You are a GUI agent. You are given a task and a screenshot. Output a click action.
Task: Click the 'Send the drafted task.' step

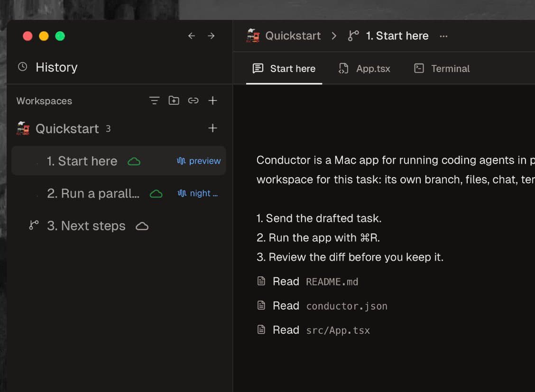point(319,218)
